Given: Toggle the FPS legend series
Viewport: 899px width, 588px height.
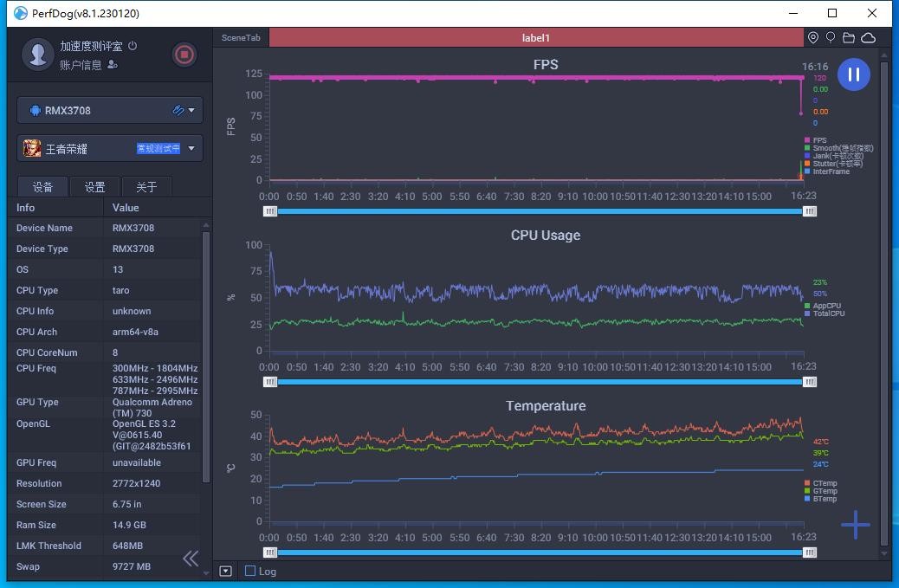Looking at the screenshot, I should point(818,140).
